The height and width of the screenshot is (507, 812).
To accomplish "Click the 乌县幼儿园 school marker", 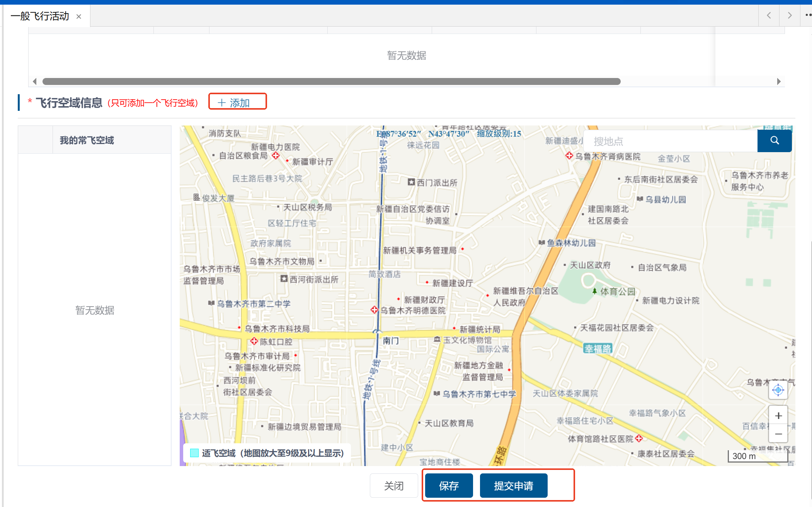I will point(640,199).
